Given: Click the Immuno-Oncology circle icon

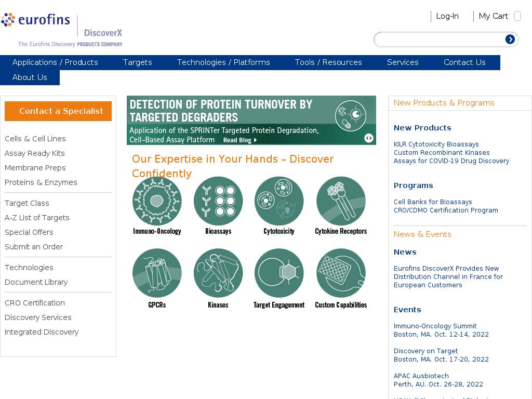Looking at the screenshot, I should pos(157,201).
